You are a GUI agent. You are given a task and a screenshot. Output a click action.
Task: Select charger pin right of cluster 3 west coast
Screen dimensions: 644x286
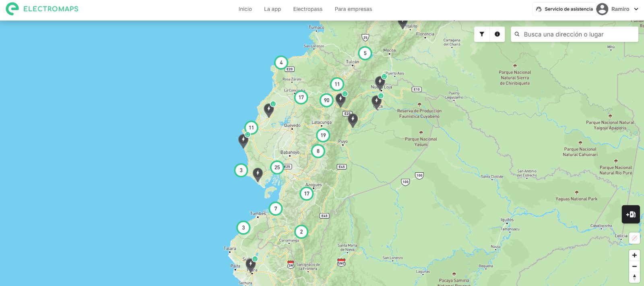tap(258, 175)
